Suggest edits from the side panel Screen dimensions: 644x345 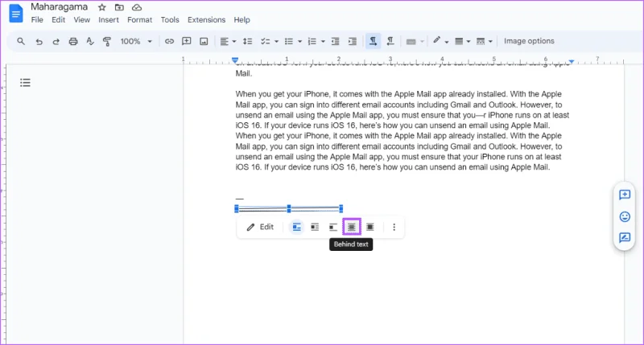625,237
